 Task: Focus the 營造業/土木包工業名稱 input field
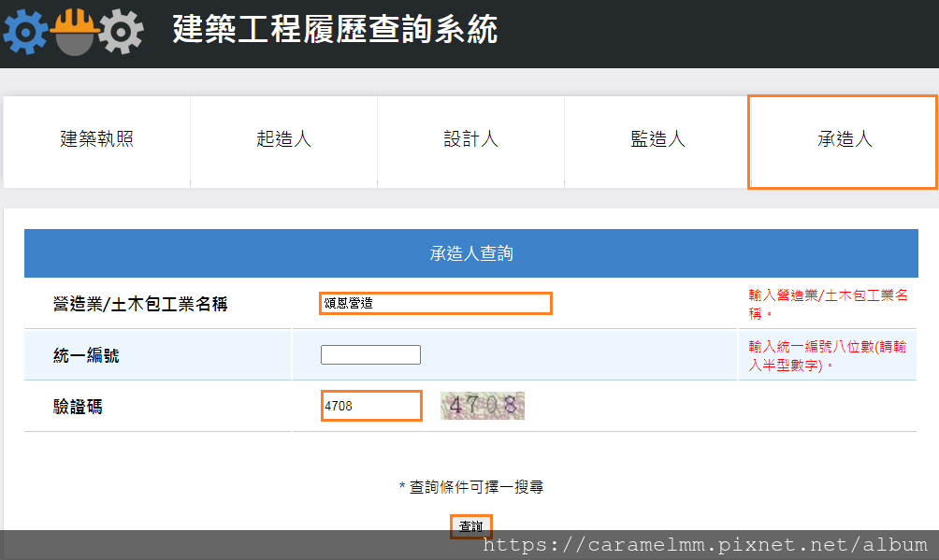pyautogui.click(x=436, y=303)
